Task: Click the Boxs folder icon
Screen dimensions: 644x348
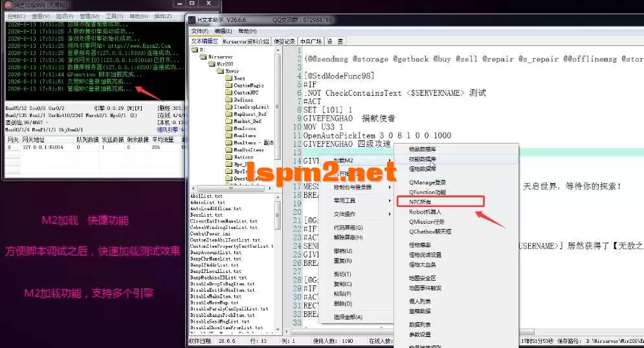Action: (x=228, y=78)
